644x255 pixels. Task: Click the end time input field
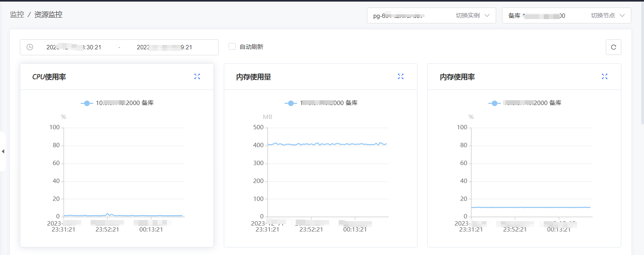164,47
